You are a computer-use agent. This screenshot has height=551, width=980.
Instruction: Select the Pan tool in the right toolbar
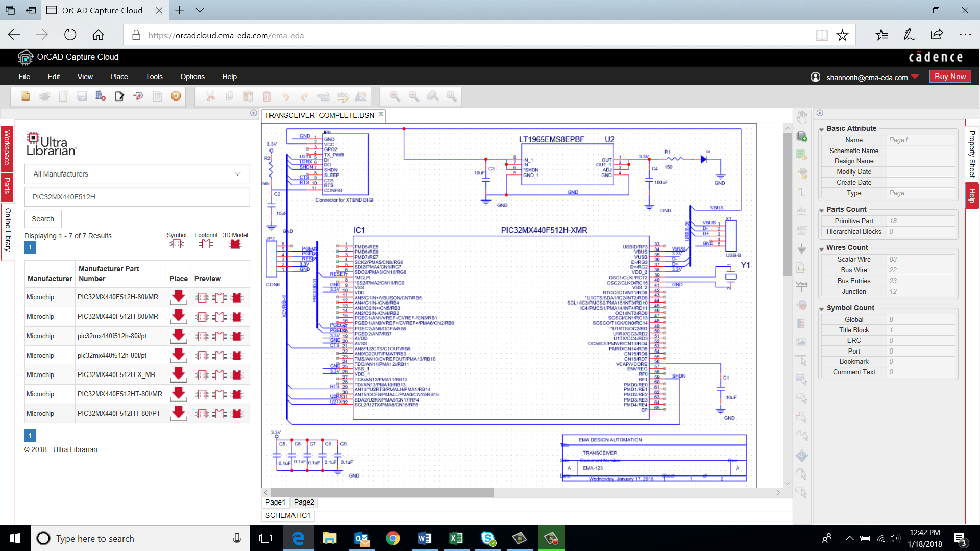[801, 116]
